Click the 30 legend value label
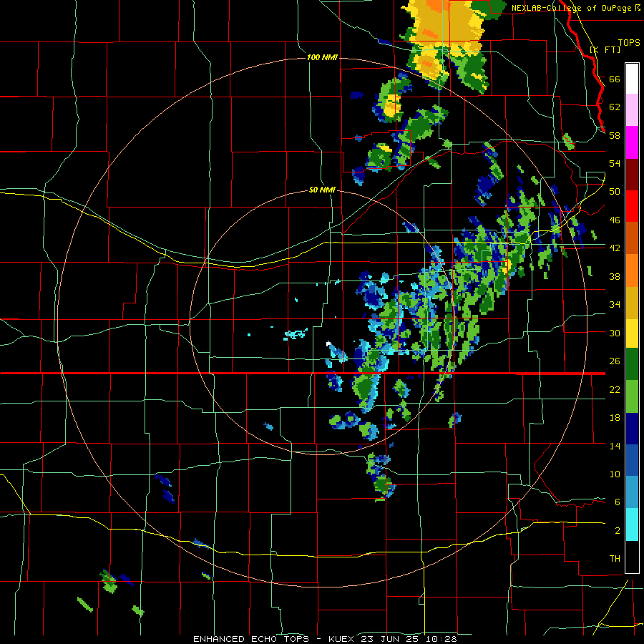Screen dimensions: 644x644 pos(615,333)
